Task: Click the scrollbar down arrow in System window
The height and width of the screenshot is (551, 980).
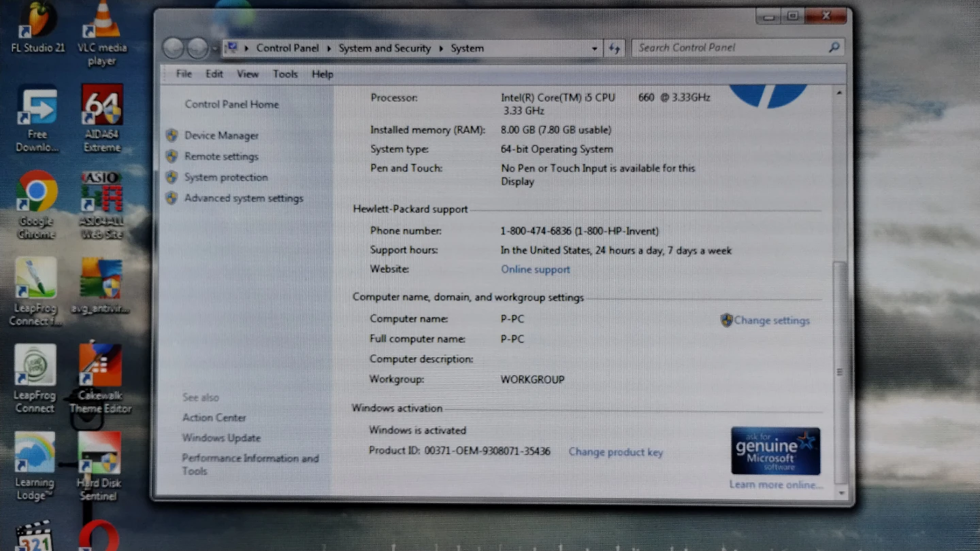Action: point(841,492)
